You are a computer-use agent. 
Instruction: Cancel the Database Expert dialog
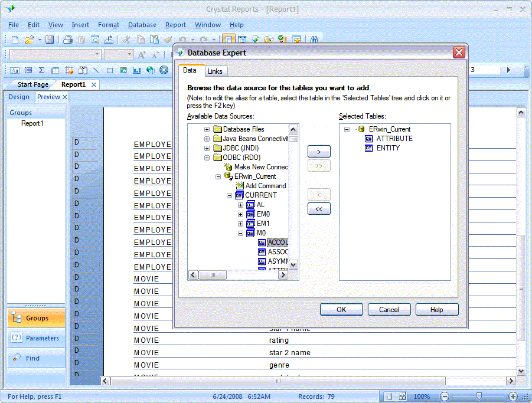click(389, 309)
